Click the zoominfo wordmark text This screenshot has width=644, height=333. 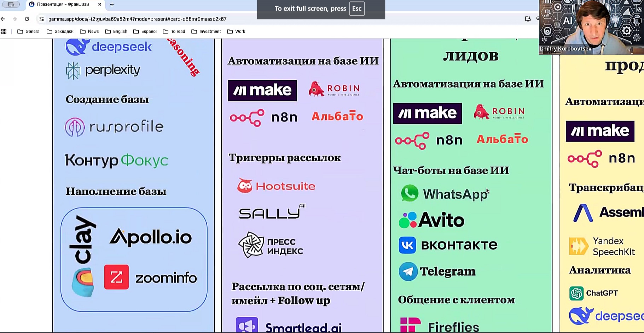coord(166,278)
